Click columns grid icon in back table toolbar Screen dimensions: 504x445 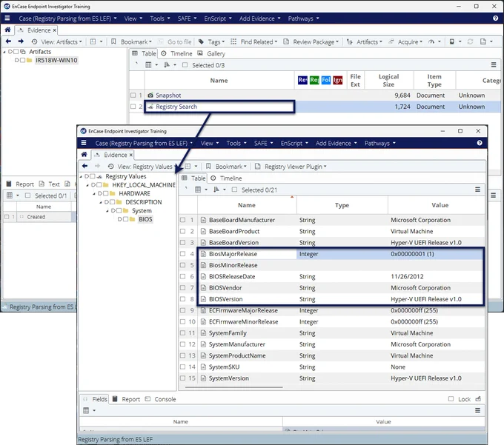click(148, 65)
